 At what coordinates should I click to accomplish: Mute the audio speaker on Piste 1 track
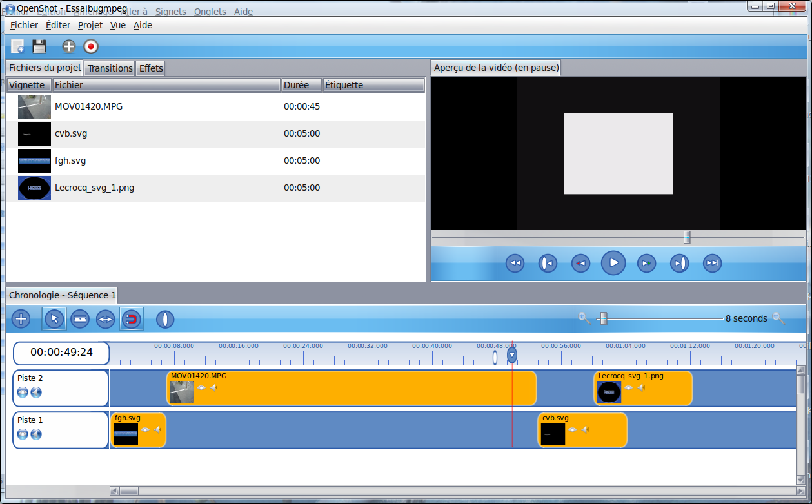[x=36, y=434]
